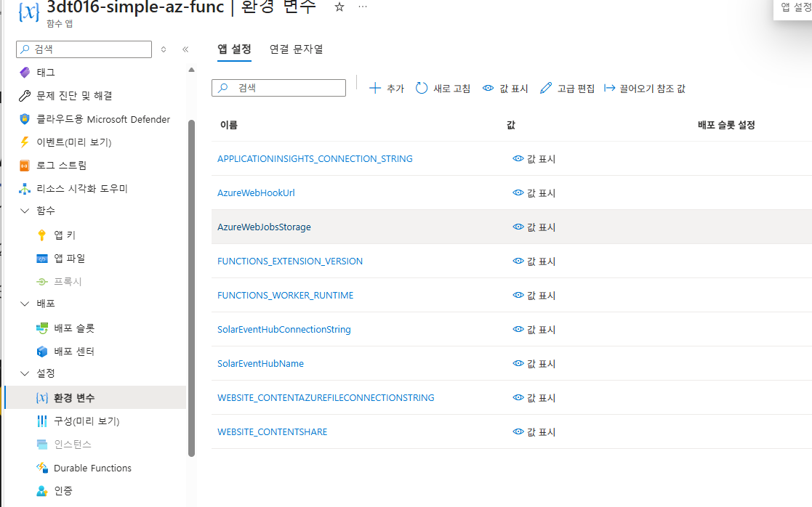812x507 pixels.
Task: Open the more options ellipsis in header
Action: 363,7
